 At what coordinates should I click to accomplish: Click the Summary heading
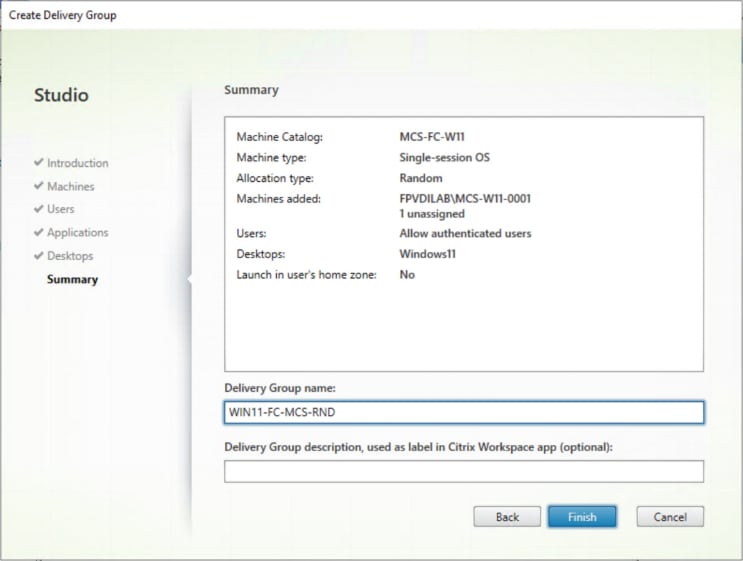[x=251, y=90]
